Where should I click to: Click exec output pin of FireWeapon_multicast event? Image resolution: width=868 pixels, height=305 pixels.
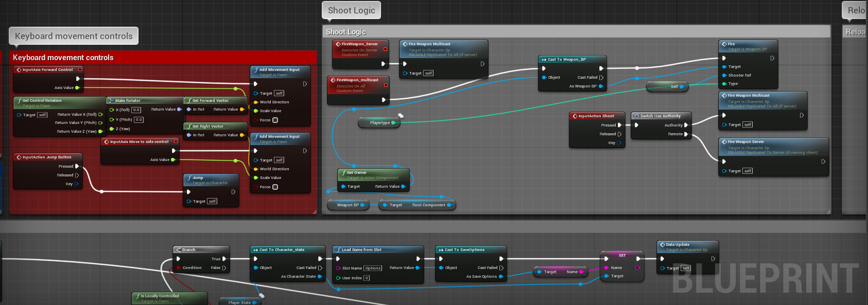pos(384,100)
